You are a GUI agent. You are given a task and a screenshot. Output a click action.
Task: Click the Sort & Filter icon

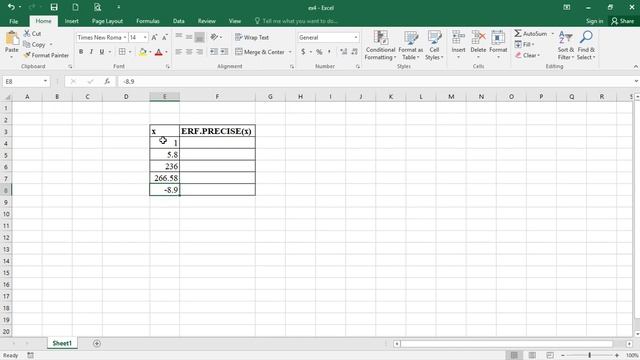(x=565, y=38)
